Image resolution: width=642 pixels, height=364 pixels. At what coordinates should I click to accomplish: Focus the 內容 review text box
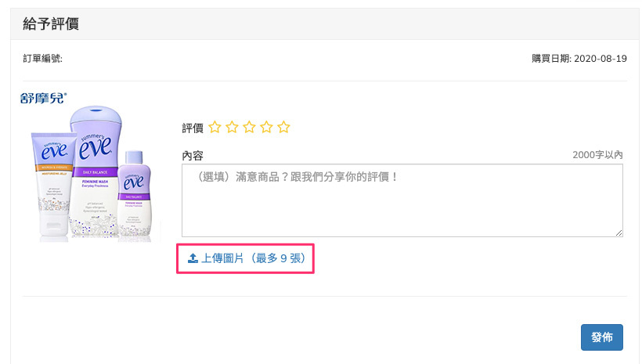[x=402, y=200]
